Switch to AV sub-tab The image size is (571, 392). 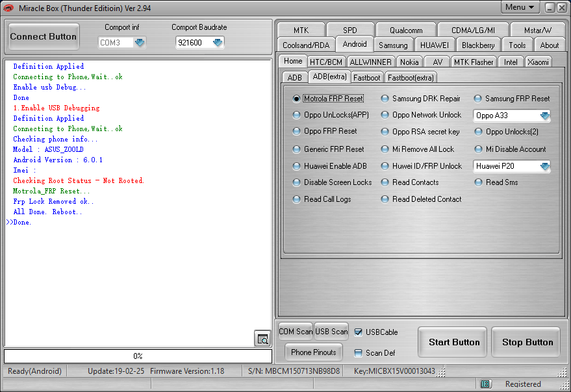[437, 62]
